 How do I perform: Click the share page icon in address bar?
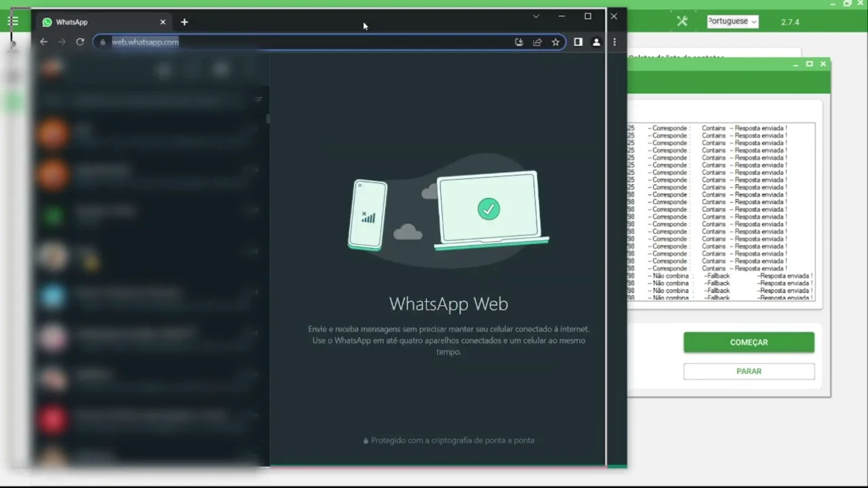[537, 42]
